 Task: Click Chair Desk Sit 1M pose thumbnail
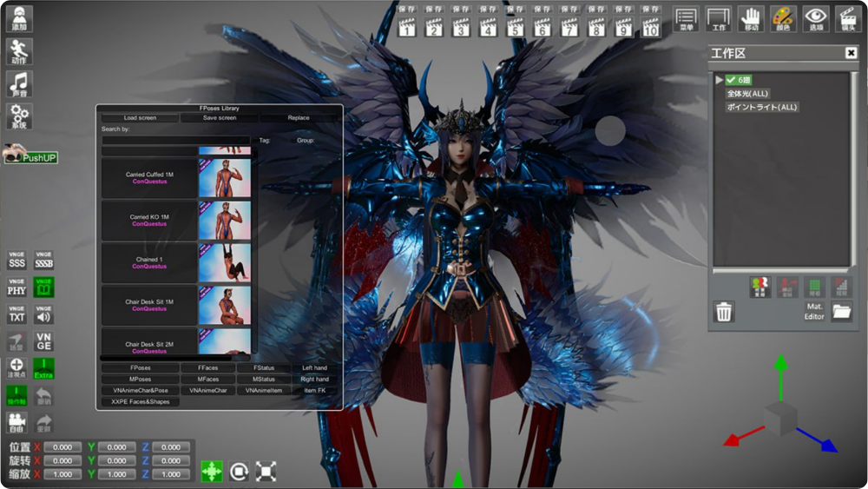[x=225, y=305]
